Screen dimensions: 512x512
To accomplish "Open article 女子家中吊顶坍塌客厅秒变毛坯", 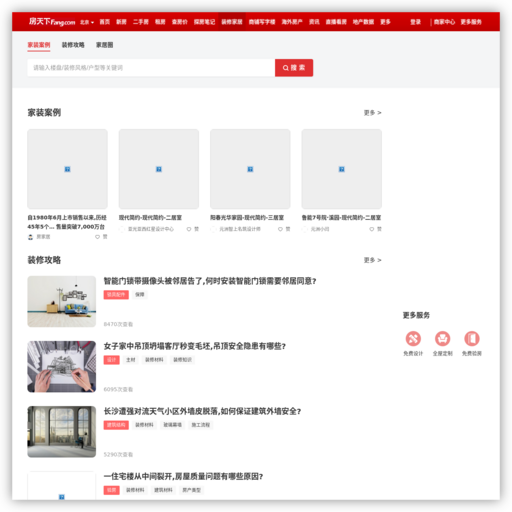I will point(195,346).
